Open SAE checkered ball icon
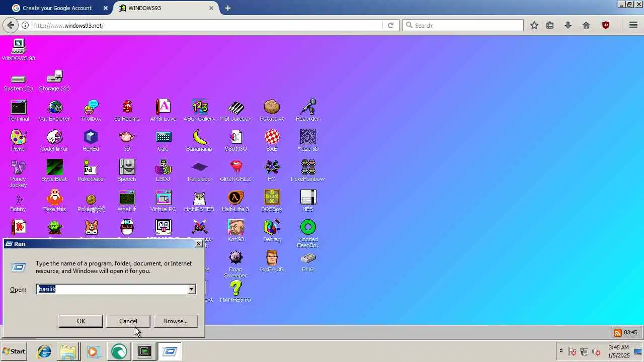Image resolution: width=644 pixels, height=362 pixels. tap(272, 141)
